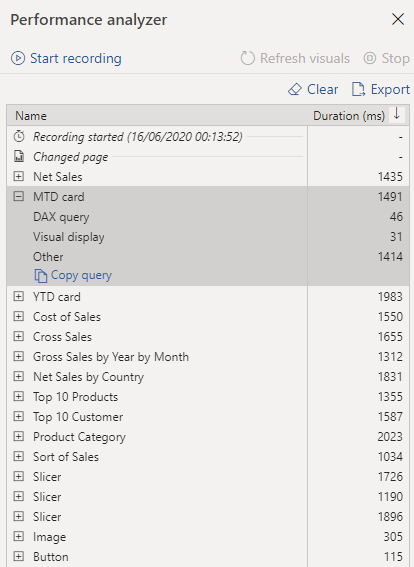This screenshot has height=567, width=414.
Task: Collapse the MTD card entry
Action: pyautogui.click(x=18, y=196)
